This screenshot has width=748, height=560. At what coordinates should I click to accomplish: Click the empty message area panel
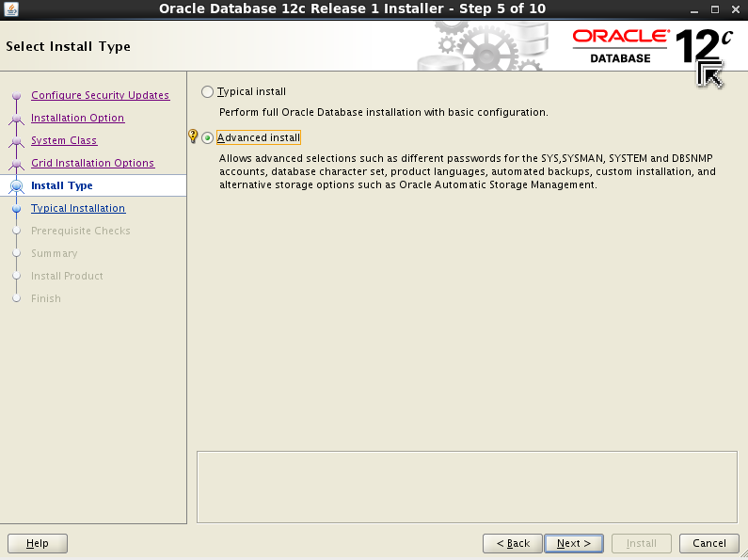point(467,487)
